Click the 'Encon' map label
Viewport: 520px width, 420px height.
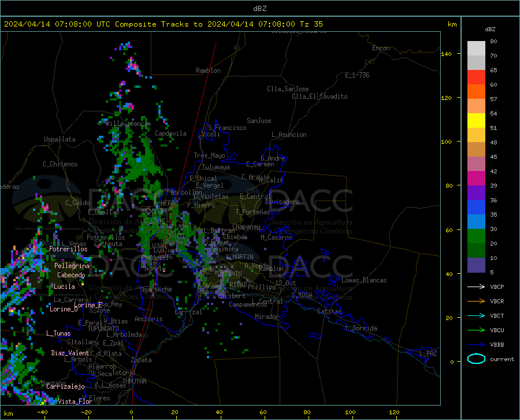click(x=381, y=48)
